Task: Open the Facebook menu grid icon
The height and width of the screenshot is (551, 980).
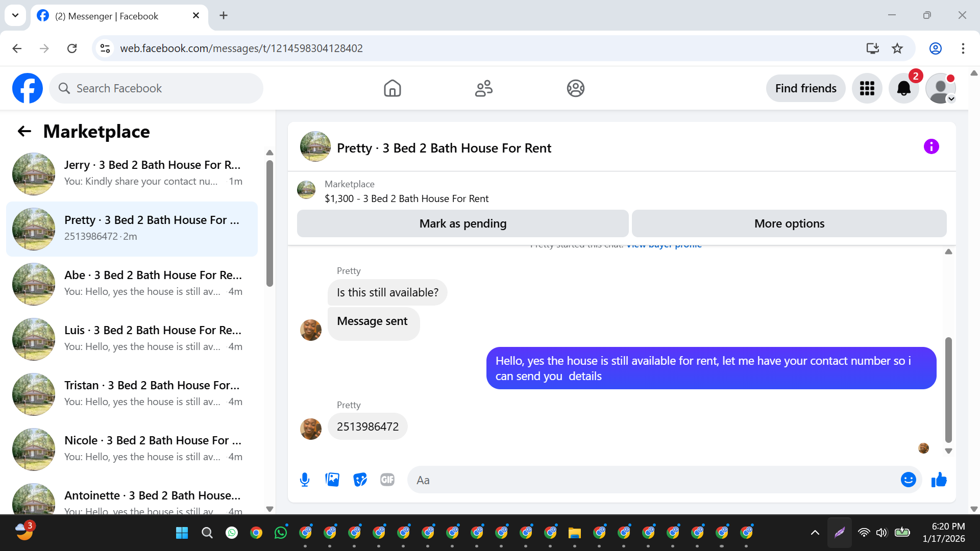Action: pyautogui.click(x=867, y=89)
